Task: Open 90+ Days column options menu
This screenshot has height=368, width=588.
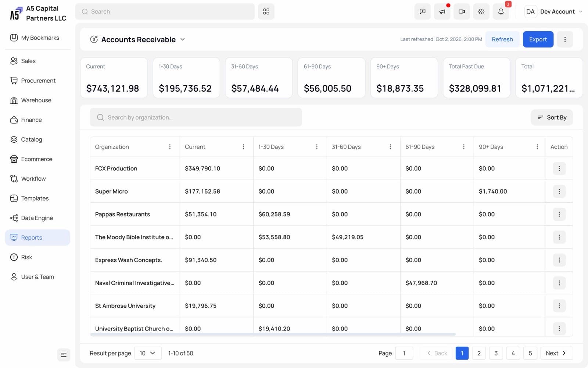Action: [x=537, y=147]
